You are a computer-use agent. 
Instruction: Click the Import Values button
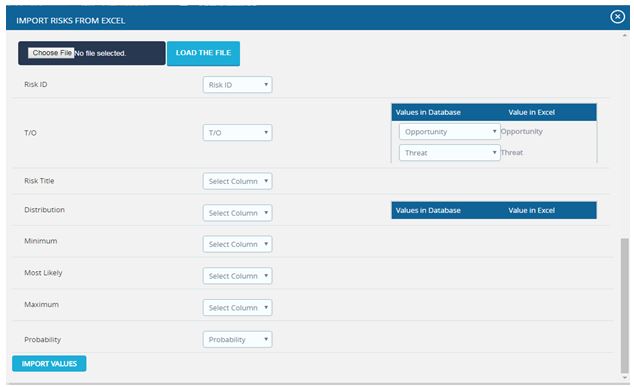pyautogui.click(x=49, y=364)
